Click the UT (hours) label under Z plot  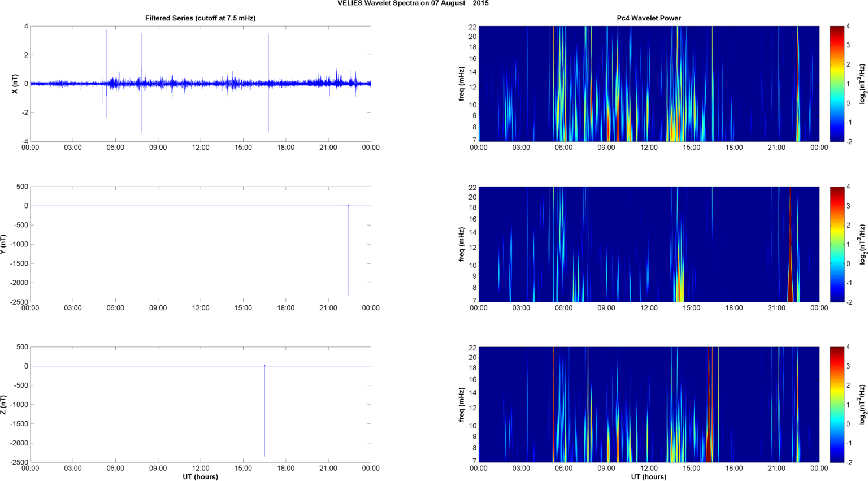pos(200,476)
